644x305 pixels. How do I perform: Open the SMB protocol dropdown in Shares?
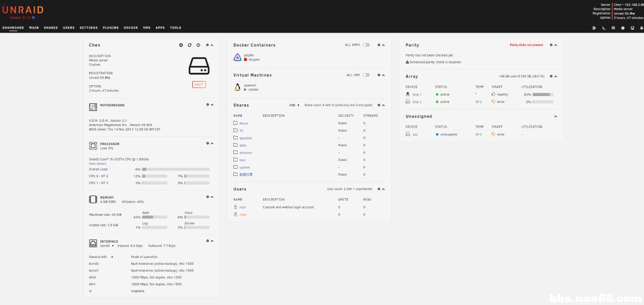click(x=294, y=105)
